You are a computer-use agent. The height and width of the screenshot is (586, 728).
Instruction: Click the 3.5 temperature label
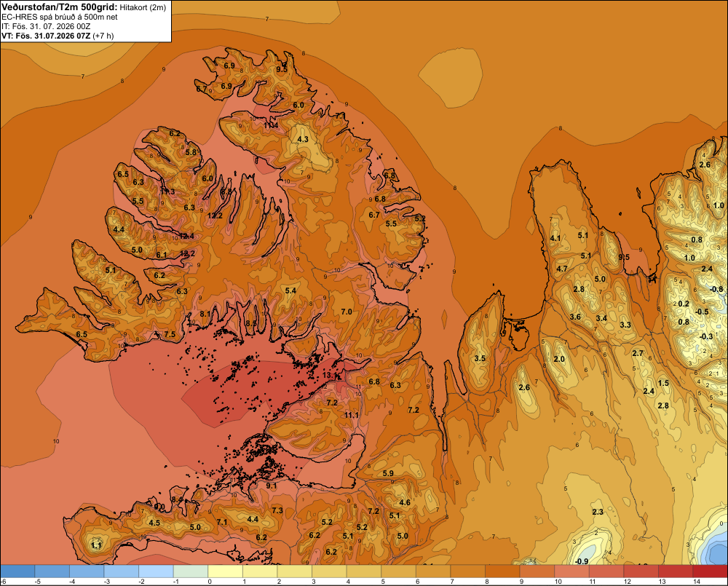(x=480, y=358)
